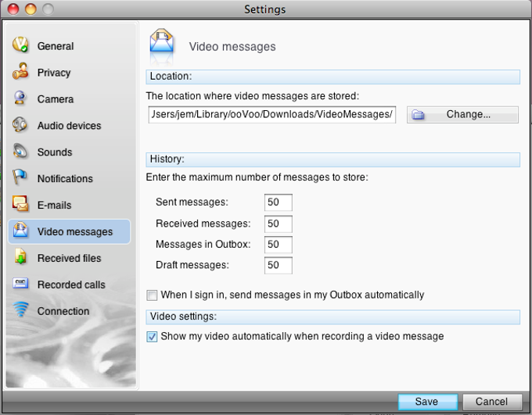This screenshot has height=415, width=532.
Task: Click folder icon on Change button
Action: 418,115
